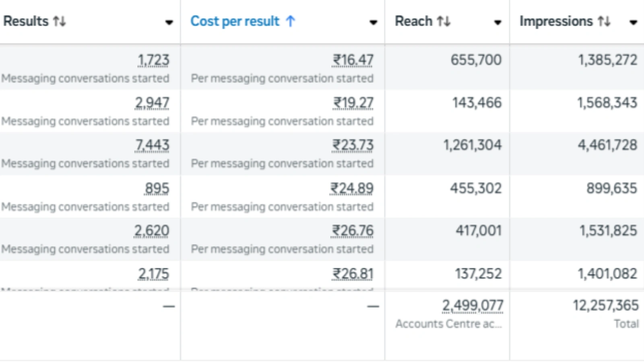Click the Cost per result header label
The height and width of the screenshot is (362, 644).
pos(235,21)
